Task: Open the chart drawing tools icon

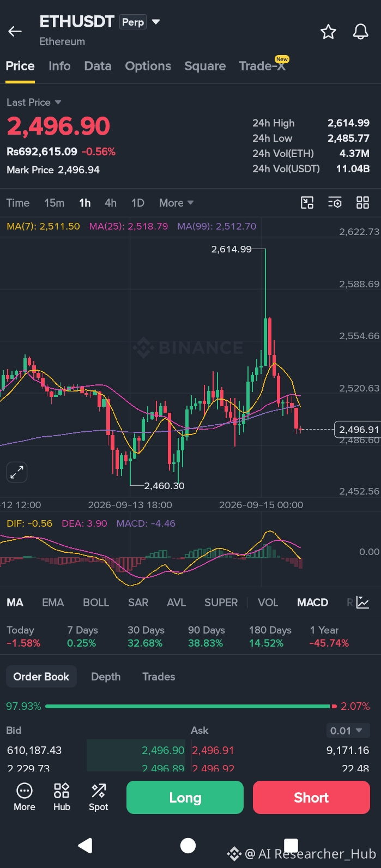Action: [x=307, y=203]
